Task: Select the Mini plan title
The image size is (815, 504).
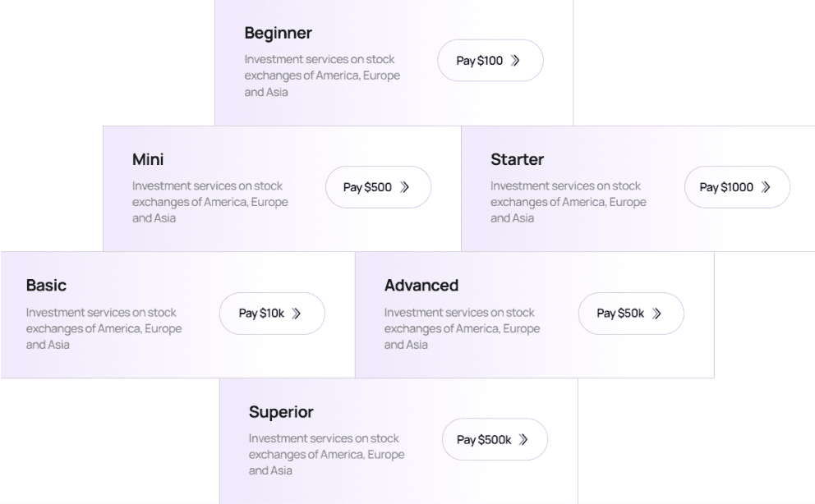Action: click(x=148, y=159)
